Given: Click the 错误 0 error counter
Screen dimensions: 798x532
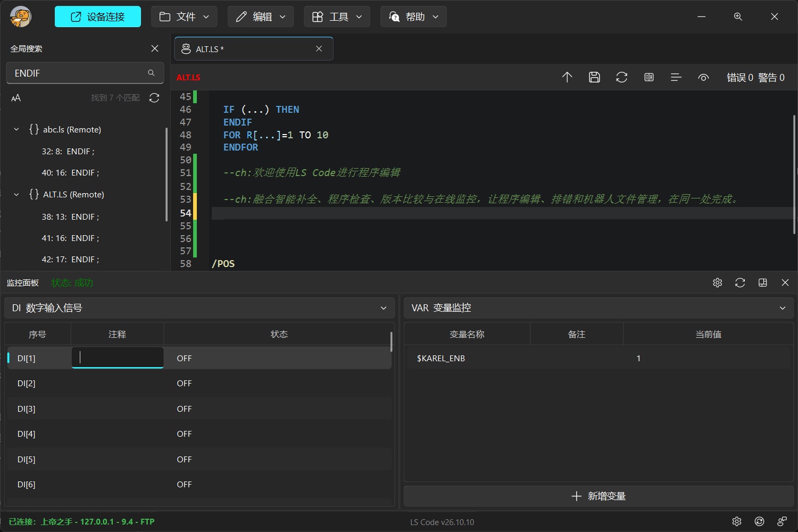Looking at the screenshot, I should pyautogui.click(x=740, y=78).
